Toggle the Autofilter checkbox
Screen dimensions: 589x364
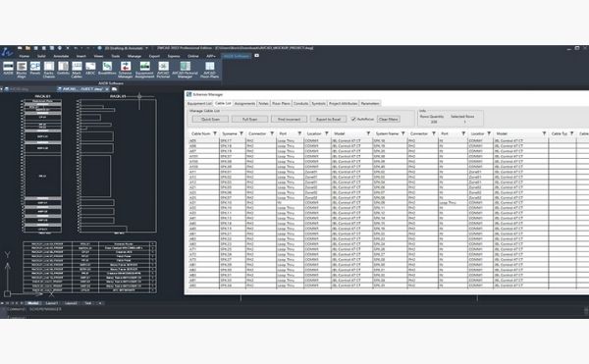353,119
